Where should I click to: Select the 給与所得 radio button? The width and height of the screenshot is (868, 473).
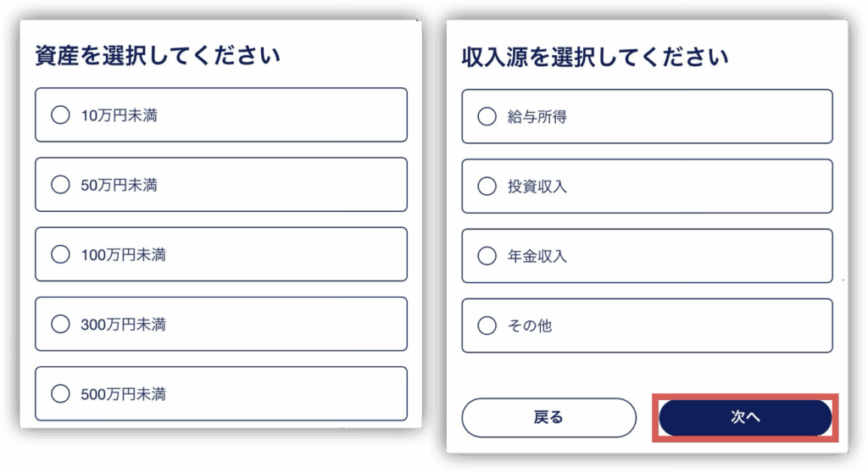pyautogui.click(x=487, y=117)
